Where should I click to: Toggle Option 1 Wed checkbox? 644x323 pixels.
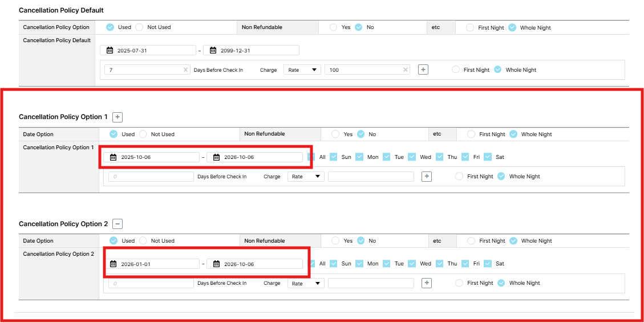click(412, 157)
